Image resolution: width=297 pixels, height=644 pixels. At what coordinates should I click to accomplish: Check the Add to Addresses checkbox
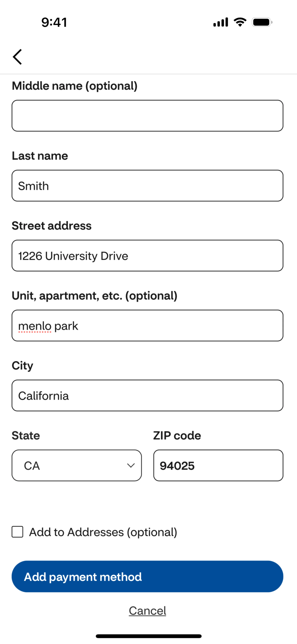click(x=17, y=532)
